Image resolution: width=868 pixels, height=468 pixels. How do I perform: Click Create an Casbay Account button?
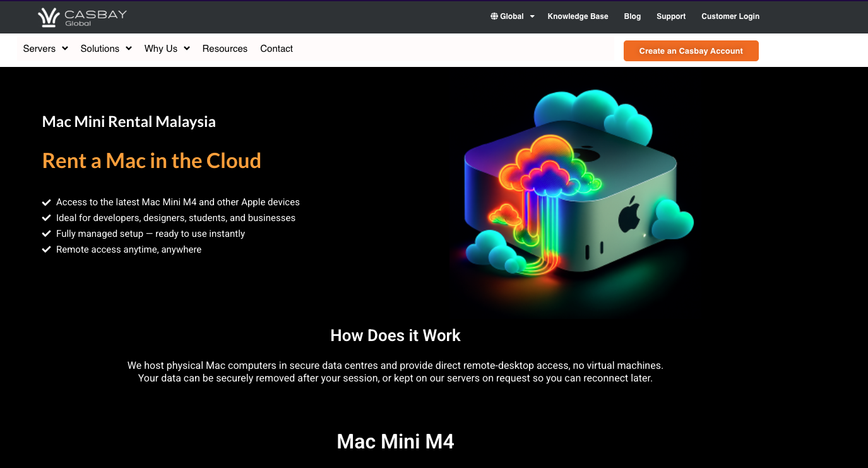pyautogui.click(x=691, y=51)
